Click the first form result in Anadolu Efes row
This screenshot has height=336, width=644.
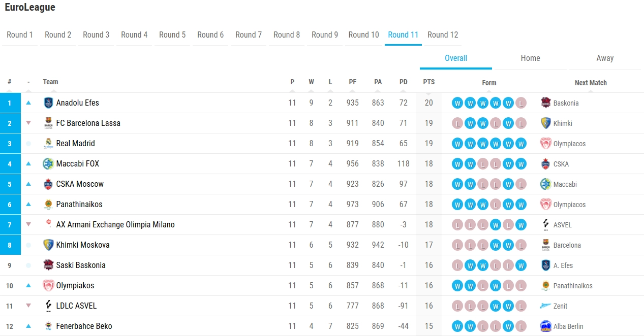[x=457, y=103]
